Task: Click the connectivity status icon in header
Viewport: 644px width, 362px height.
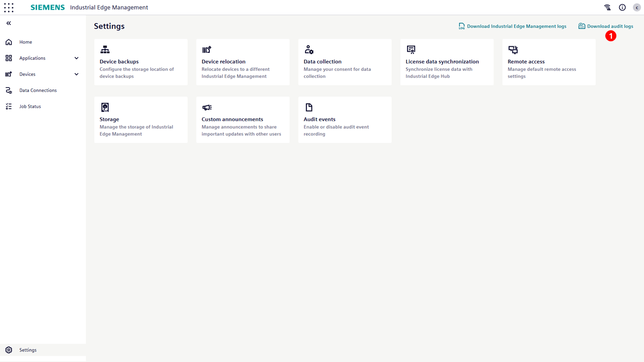Action: pyautogui.click(x=608, y=8)
